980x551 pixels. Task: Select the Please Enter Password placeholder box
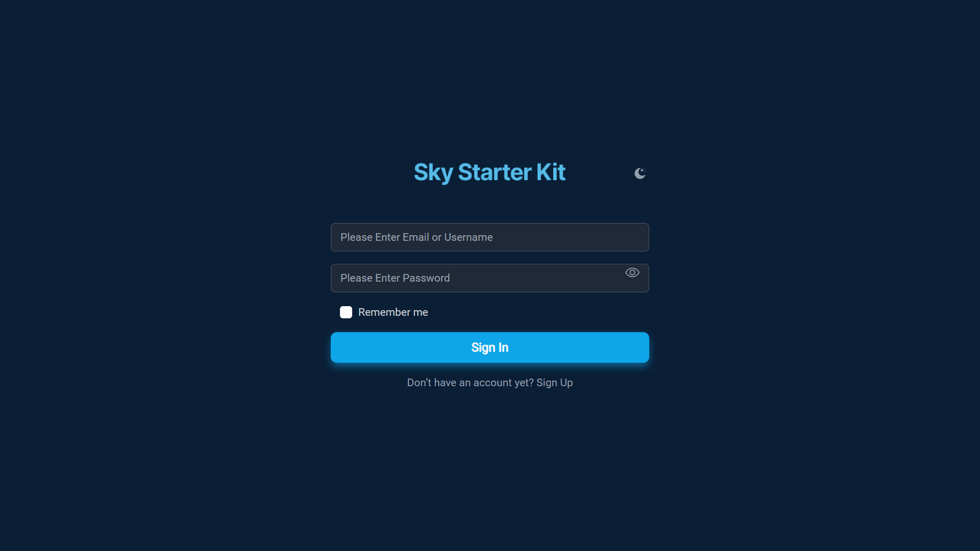[x=490, y=278]
